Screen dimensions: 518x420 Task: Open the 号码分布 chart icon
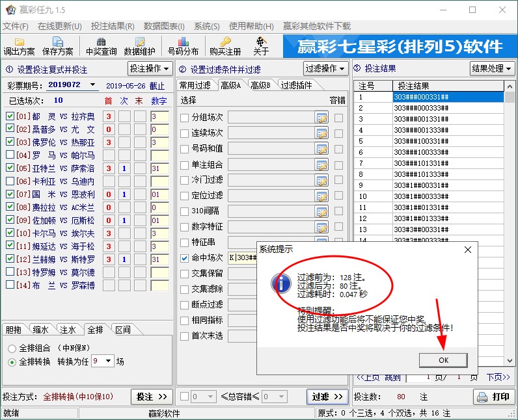183,46
